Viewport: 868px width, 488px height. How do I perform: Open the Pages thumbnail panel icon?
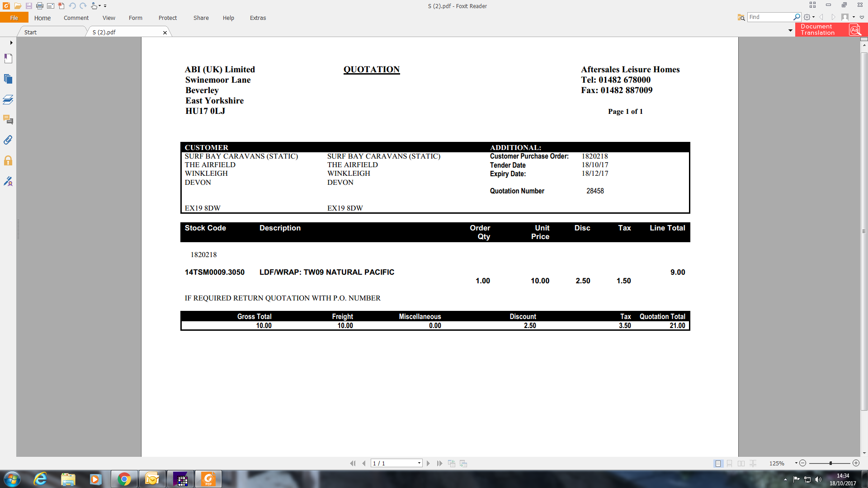[8, 79]
